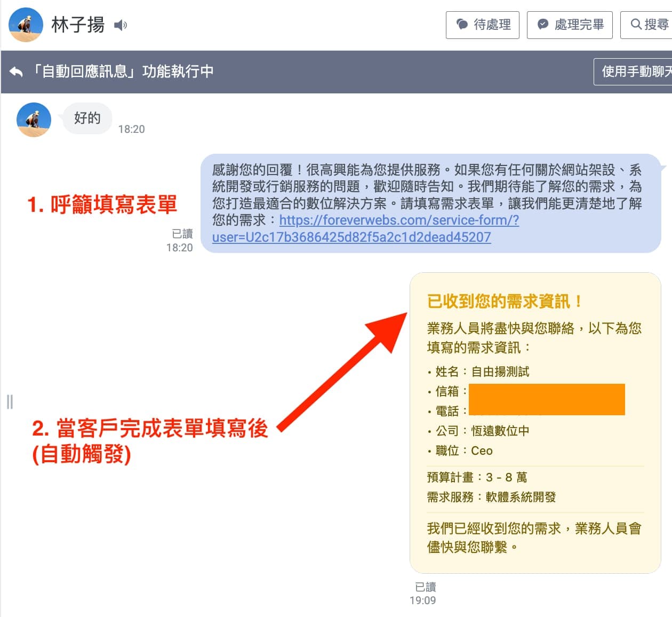Click the avatar beside the 好的 message
The width and height of the screenshot is (672, 617).
34,120
